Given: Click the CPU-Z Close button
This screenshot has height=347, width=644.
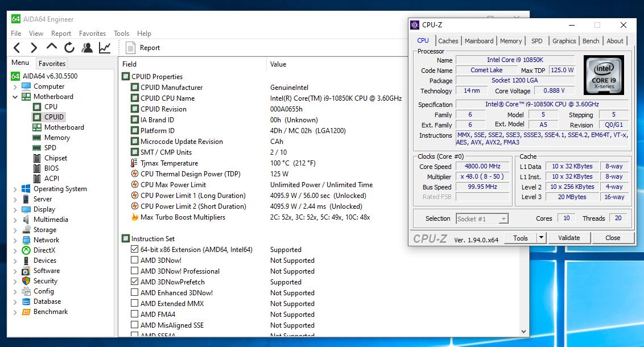Looking at the screenshot, I should (x=613, y=238).
